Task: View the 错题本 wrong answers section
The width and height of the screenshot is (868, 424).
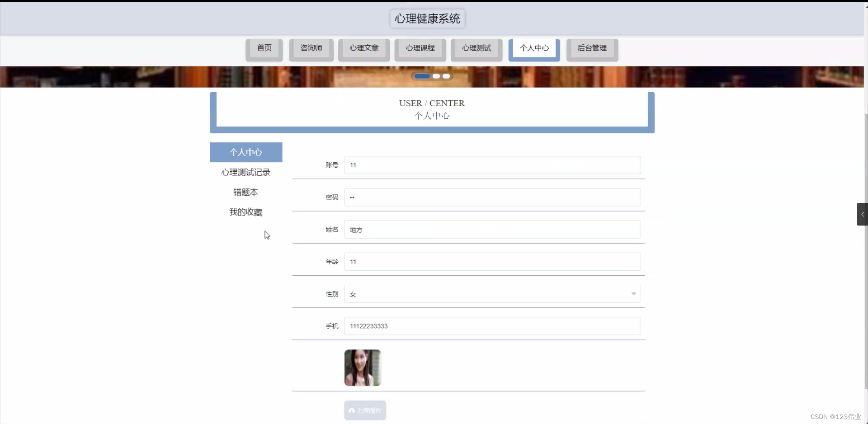Action: click(x=245, y=192)
